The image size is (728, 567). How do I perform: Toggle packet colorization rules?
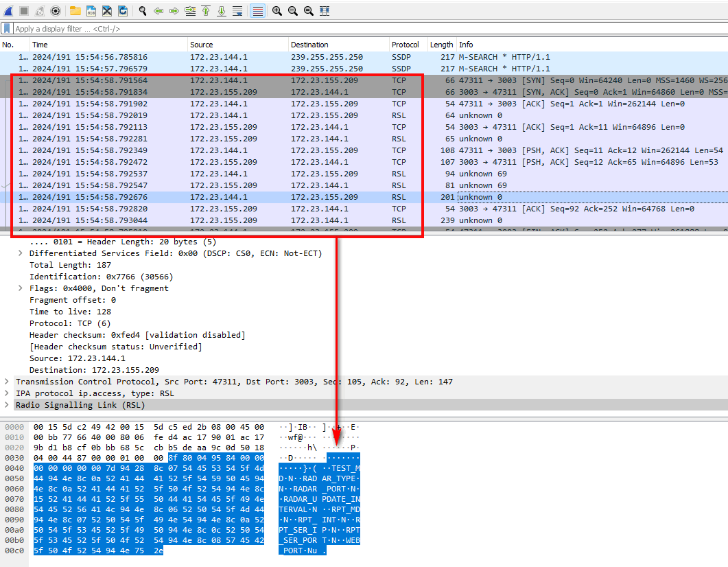pyautogui.click(x=257, y=11)
